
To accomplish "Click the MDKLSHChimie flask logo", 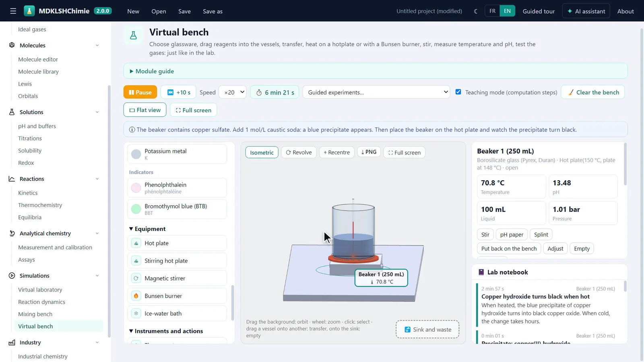I will pos(29,11).
